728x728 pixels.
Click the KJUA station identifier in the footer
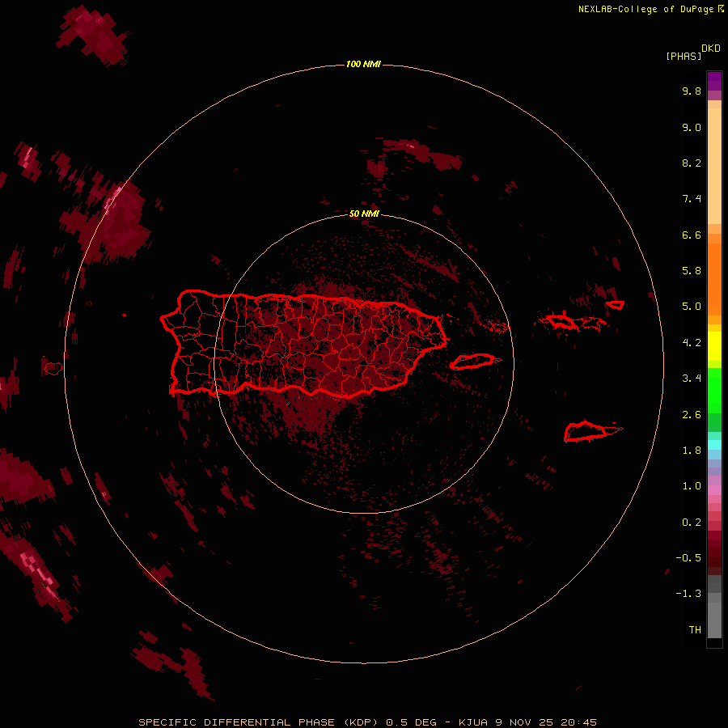tap(472, 722)
